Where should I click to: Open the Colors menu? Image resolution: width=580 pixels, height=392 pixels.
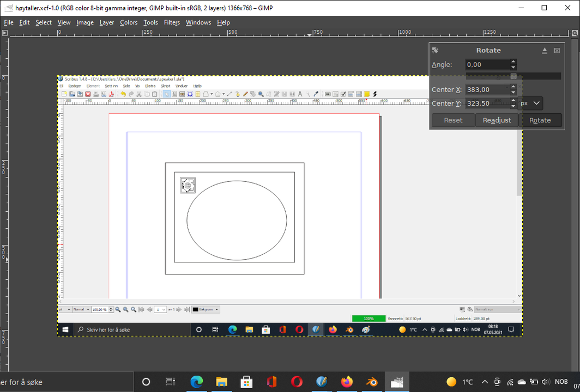129,22
